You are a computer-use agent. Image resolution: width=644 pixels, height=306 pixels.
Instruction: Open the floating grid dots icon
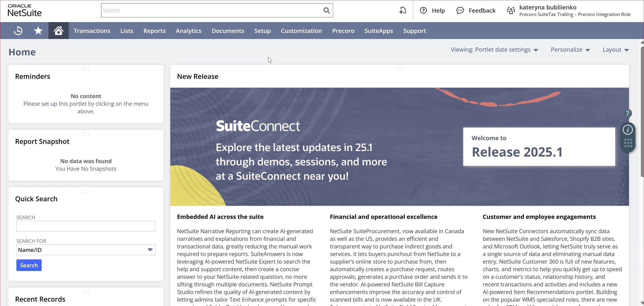pos(628,143)
